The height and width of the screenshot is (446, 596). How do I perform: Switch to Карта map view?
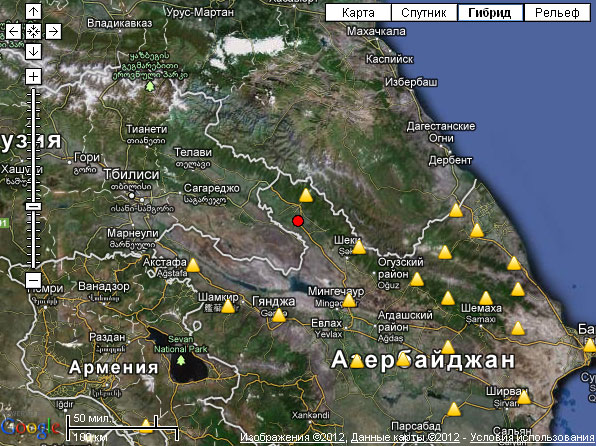[x=358, y=13]
